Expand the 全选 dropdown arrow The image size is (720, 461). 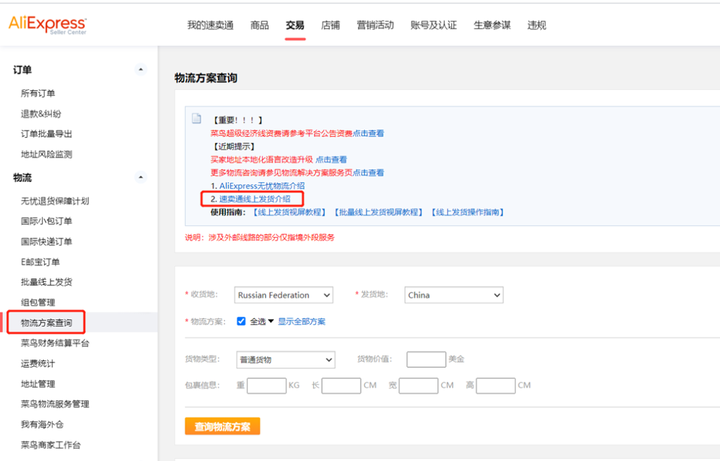(x=271, y=321)
